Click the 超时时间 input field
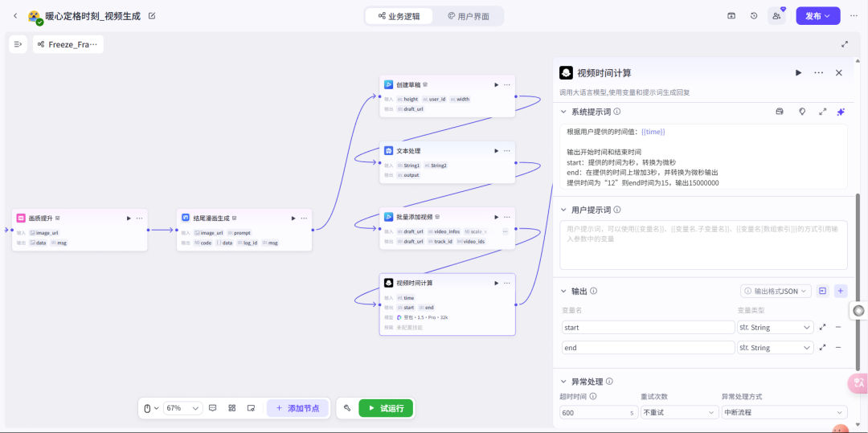Image resolution: width=868 pixels, height=433 pixels. click(x=599, y=413)
